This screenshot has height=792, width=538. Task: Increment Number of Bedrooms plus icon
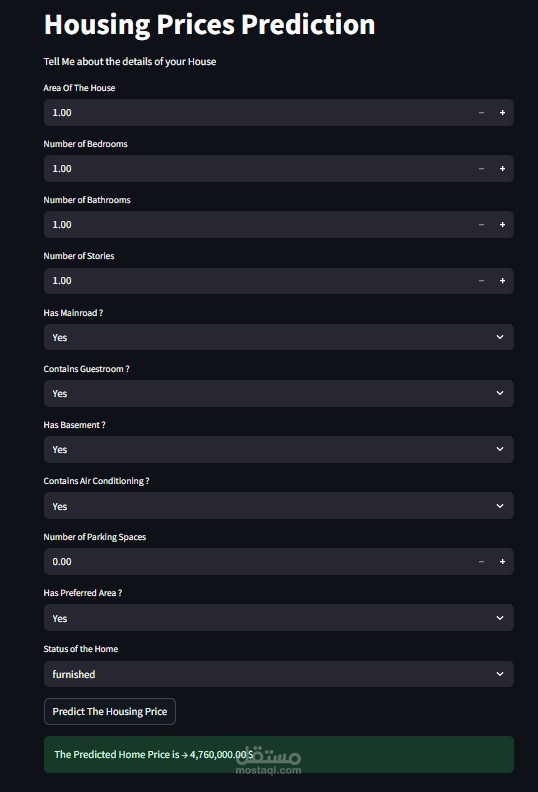pos(502,169)
